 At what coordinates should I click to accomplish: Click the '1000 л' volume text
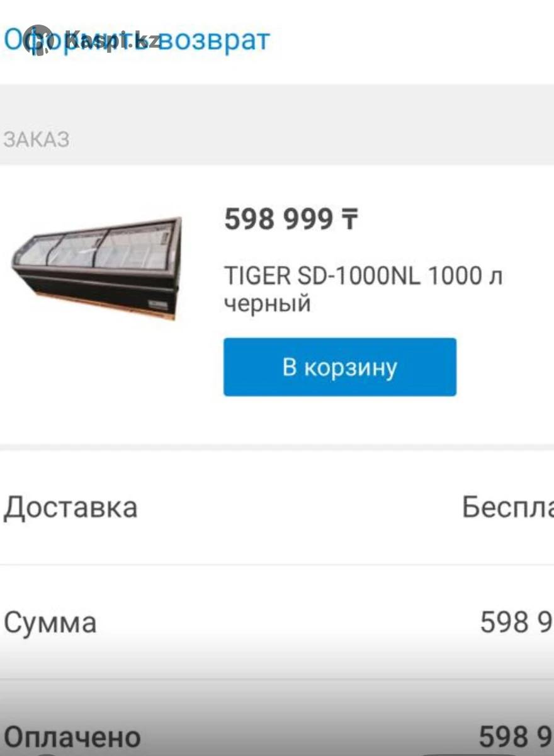click(465, 276)
